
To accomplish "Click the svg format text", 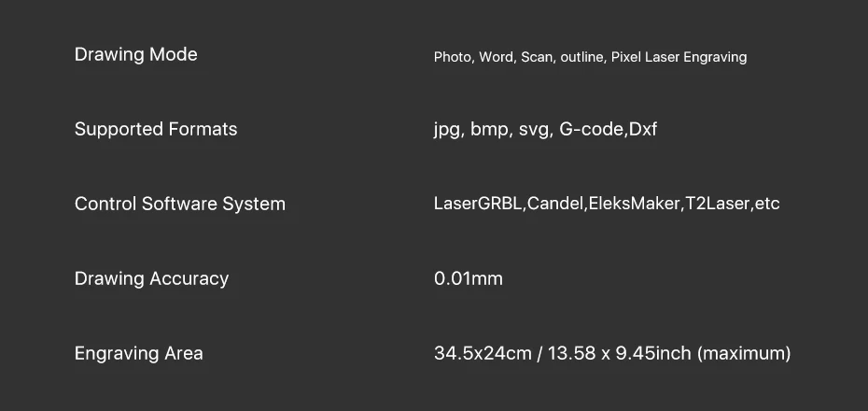I will pyautogui.click(x=535, y=130).
